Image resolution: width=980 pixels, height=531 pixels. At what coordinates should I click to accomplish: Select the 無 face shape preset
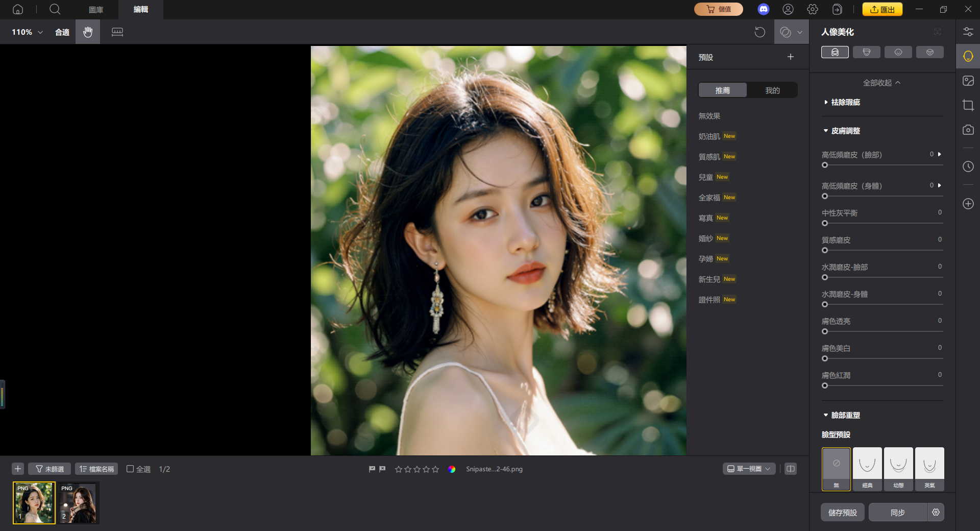coord(836,469)
